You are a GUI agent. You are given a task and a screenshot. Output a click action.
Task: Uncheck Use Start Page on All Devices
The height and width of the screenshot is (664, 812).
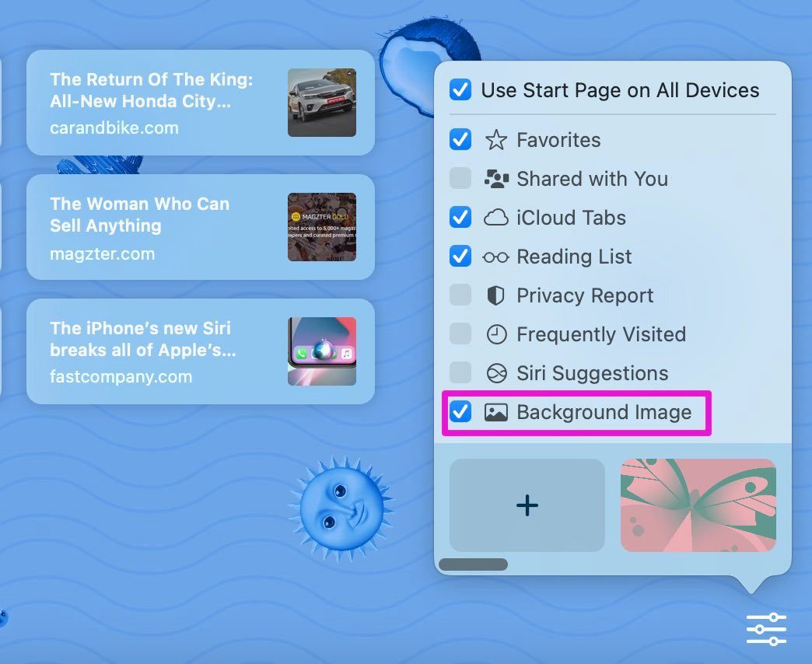pyautogui.click(x=460, y=89)
